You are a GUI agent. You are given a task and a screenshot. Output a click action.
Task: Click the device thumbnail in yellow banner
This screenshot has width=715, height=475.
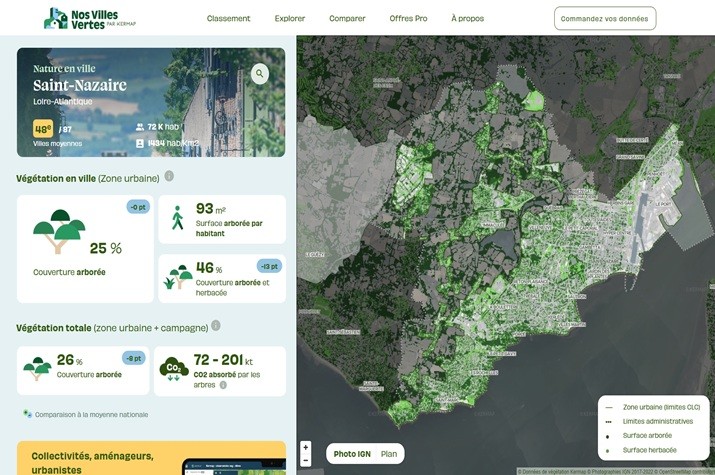pos(234,467)
